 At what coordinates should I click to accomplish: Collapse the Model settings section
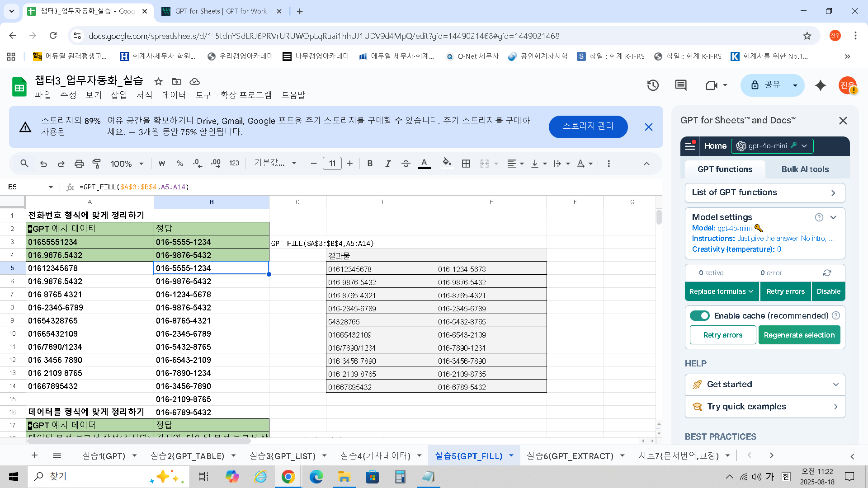833,217
